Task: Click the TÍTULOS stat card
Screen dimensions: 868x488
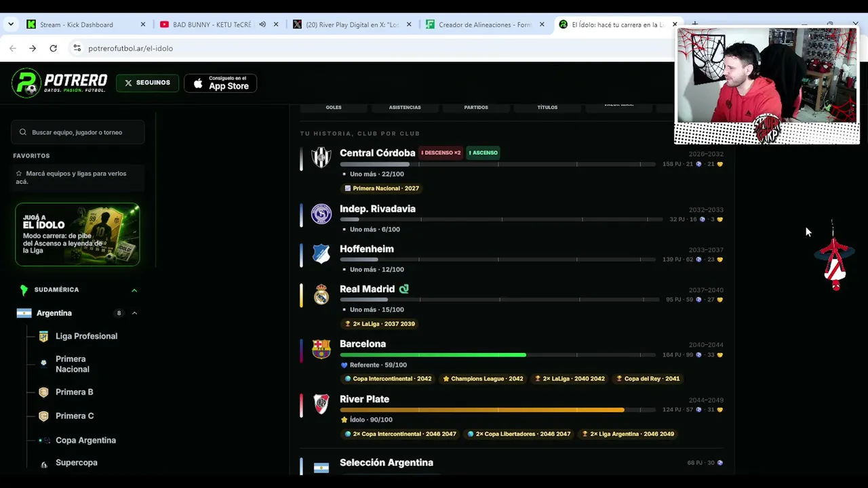Action: 547,107
